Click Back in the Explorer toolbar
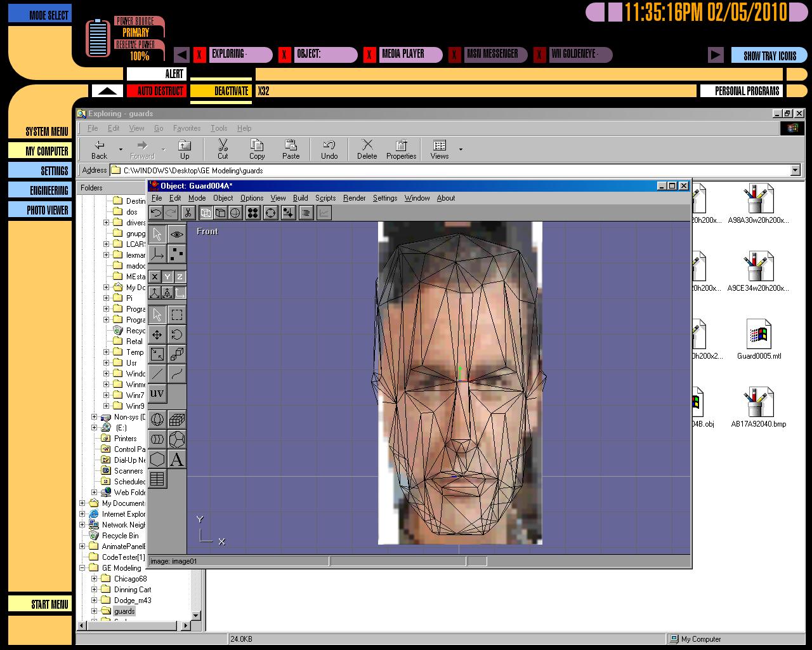812x650 pixels. 100,150
